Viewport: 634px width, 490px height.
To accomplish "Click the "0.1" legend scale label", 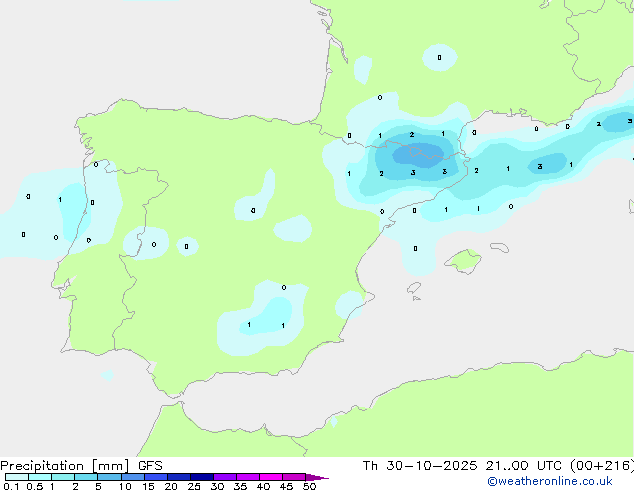I will click(x=11, y=486).
